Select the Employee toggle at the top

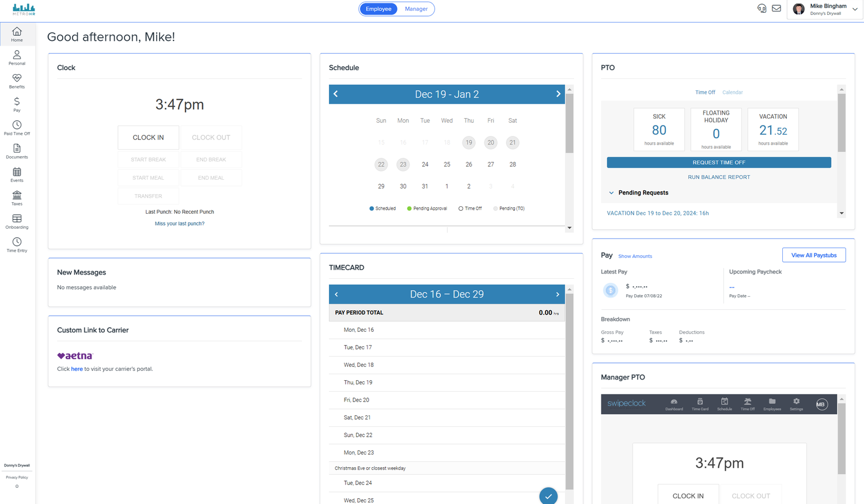point(378,9)
